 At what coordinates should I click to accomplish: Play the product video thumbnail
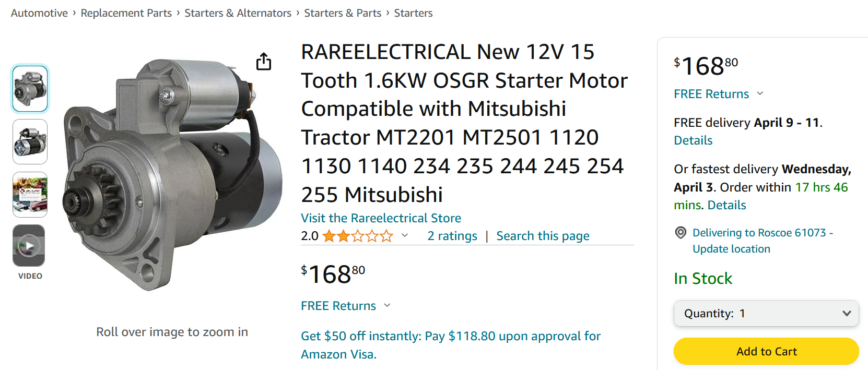(29, 245)
